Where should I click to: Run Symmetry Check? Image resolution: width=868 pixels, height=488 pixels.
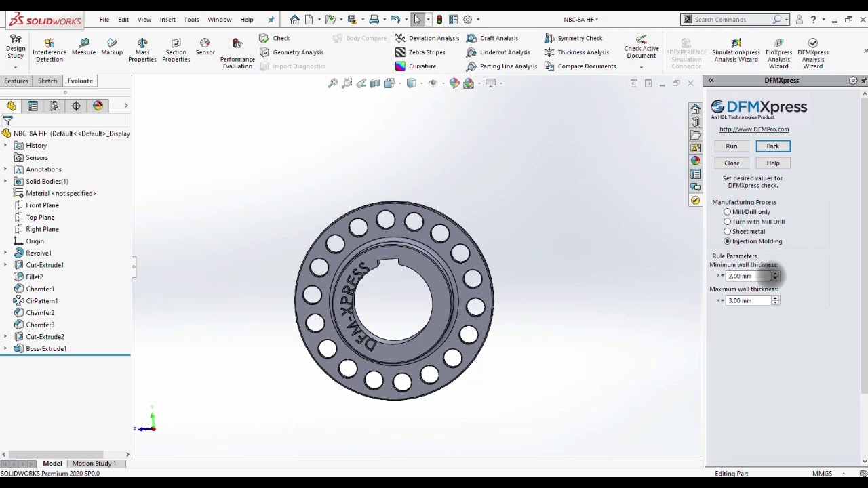tap(574, 38)
